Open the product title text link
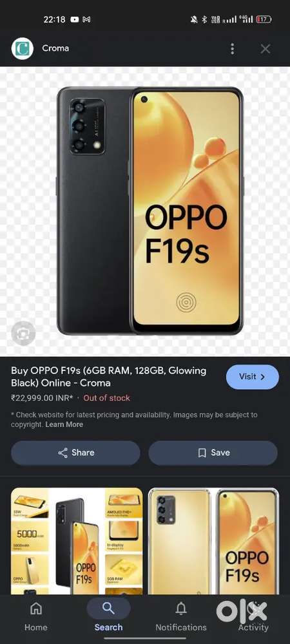The width and height of the screenshot is (290, 644). click(108, 377)
